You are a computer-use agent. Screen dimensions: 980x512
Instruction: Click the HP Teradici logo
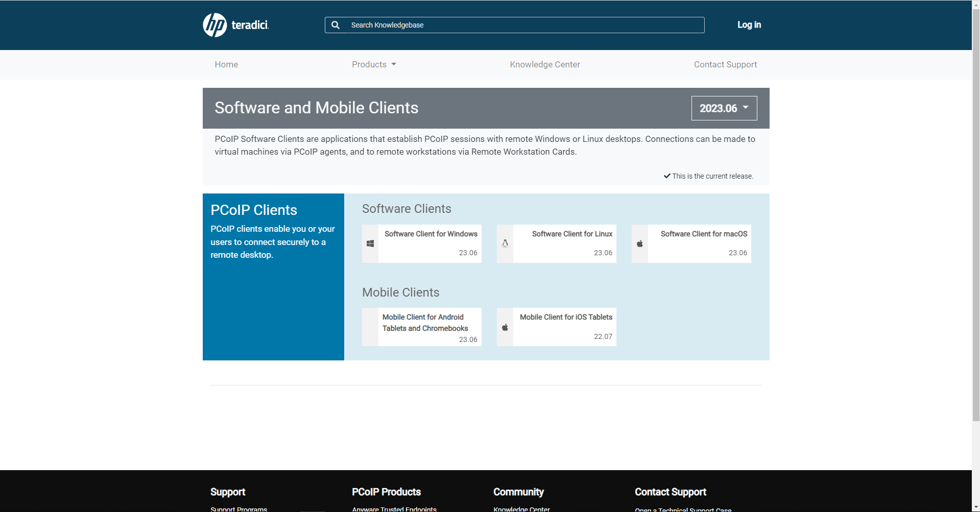pos(235,25)
